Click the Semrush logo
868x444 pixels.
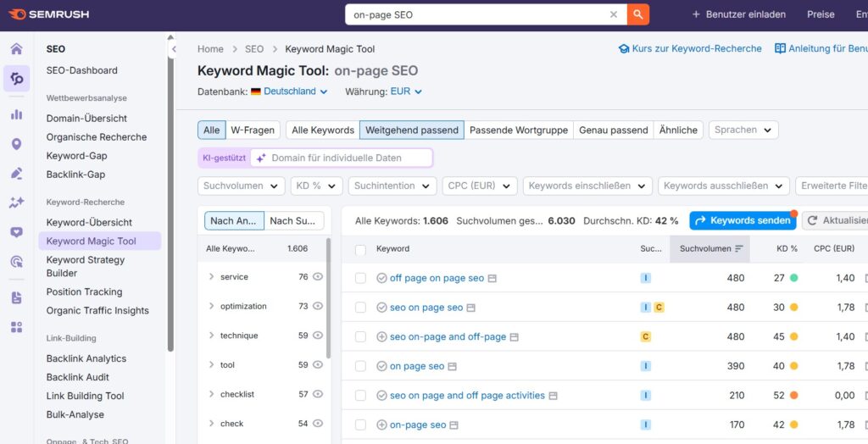(x=48, y=14)
